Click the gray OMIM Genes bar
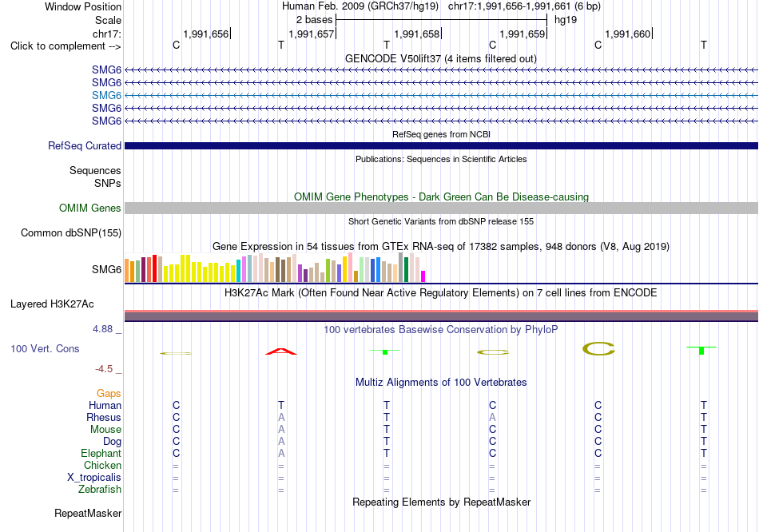The image size is (759, 532). [x=441, y=208]
